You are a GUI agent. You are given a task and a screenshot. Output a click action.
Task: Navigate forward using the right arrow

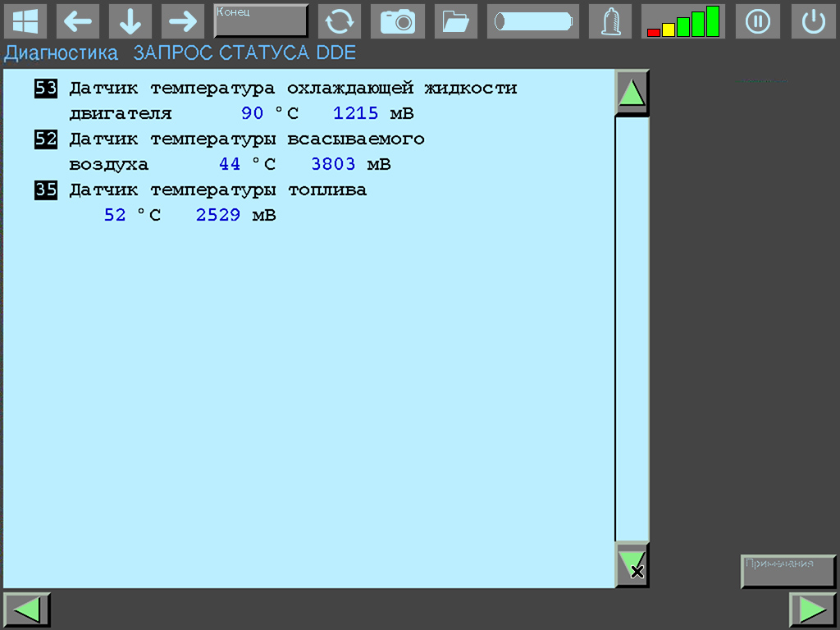click(182, 21)
